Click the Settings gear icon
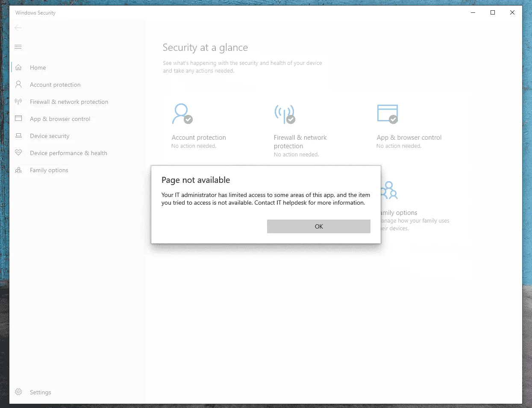 tap(18, 392)
